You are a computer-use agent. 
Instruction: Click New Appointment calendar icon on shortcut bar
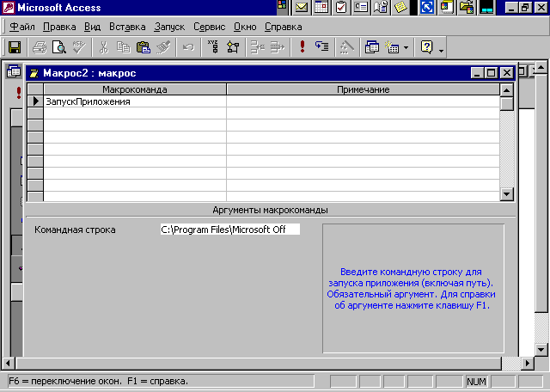[x=321, y=8]
